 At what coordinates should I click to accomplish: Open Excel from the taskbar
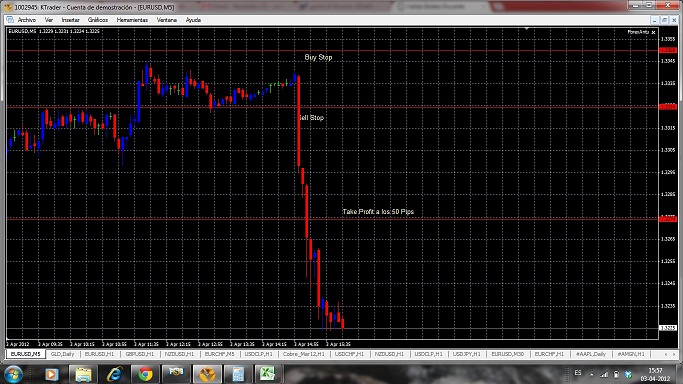tap(267, 374)
